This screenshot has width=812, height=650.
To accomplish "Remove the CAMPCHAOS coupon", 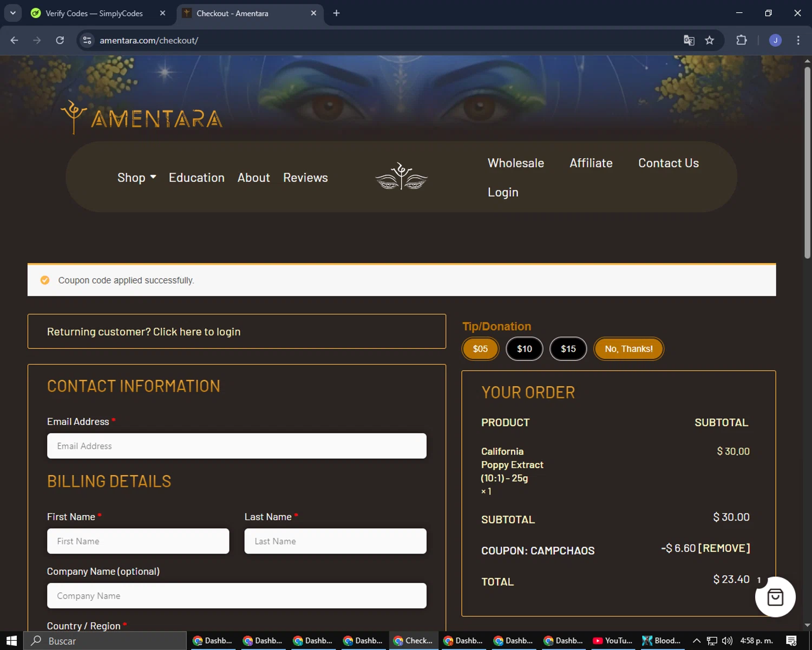I will 724,548.
